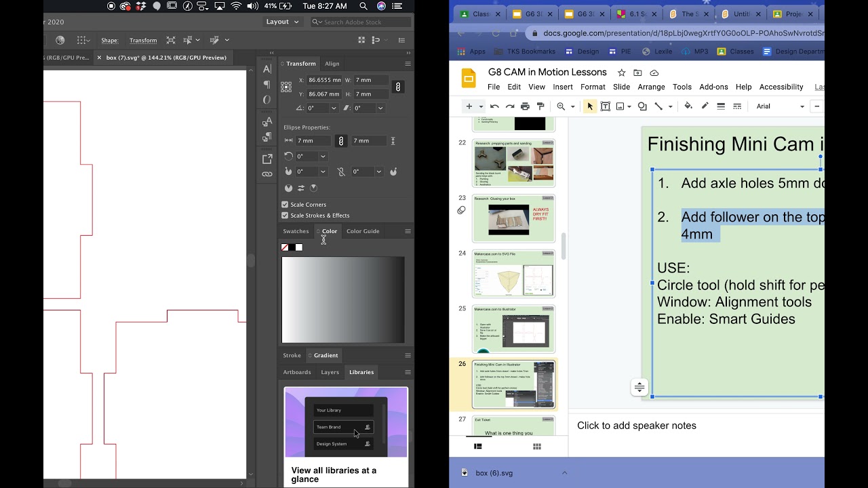Open the new slide layout dropdown arrow

[481, 106]
